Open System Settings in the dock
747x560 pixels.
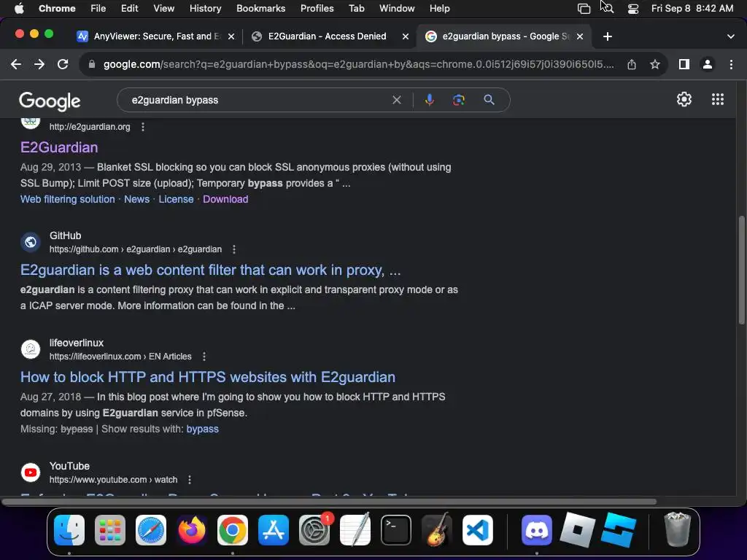[314, 530]
